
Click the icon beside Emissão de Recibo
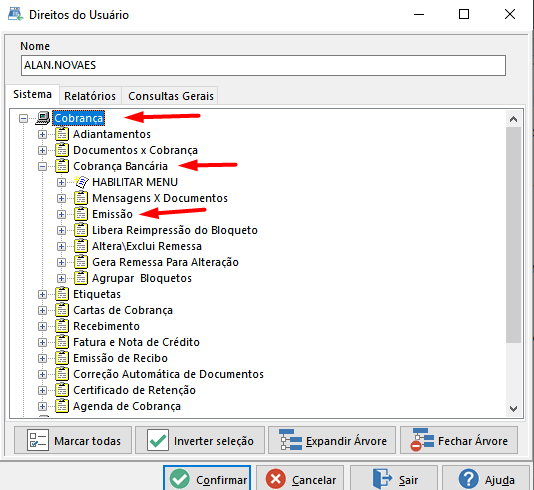(x=62, y=358)
